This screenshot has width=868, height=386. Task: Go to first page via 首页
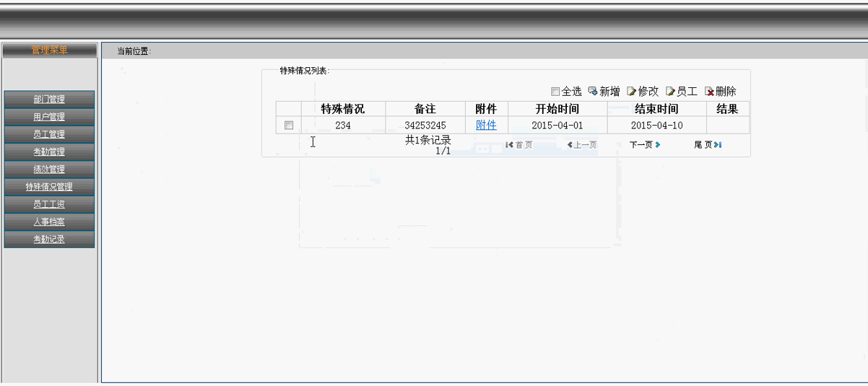[519, 145]
